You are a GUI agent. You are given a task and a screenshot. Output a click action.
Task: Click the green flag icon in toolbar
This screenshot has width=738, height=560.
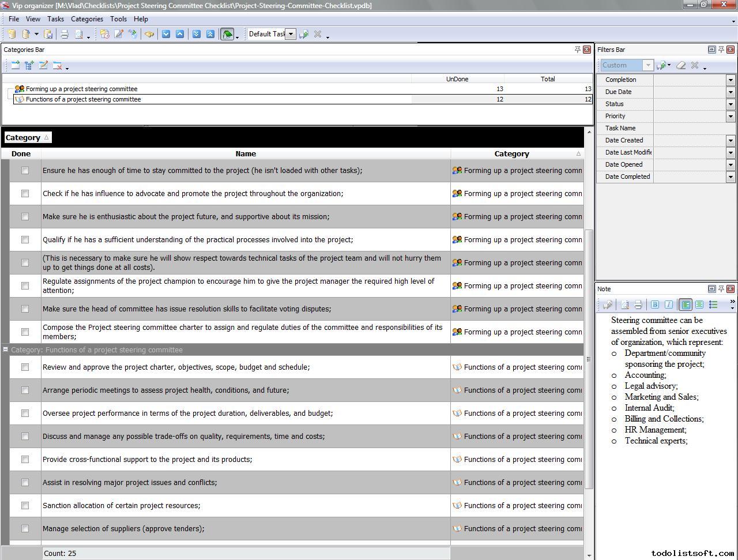pyautogui.click(x=227, y=34)
